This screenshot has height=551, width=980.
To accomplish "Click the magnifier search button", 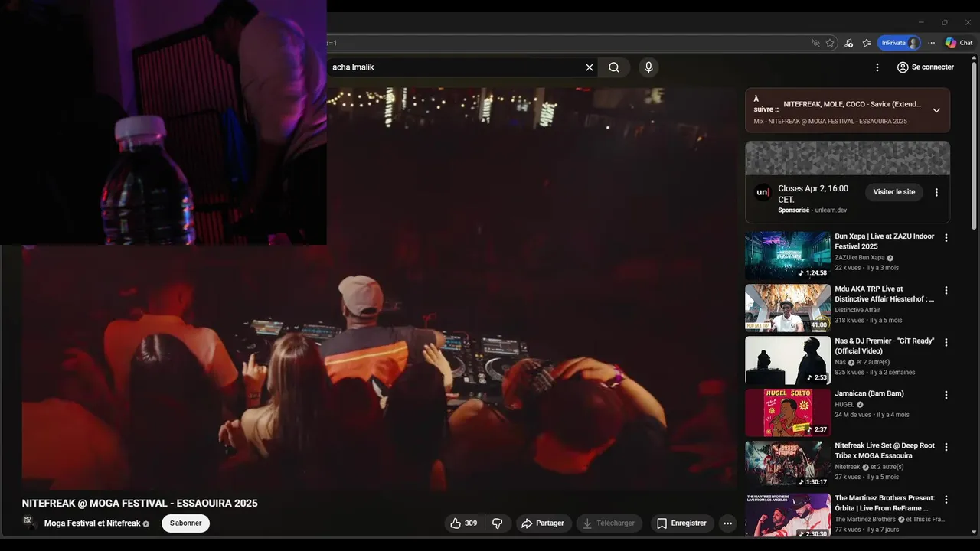I will [614, 67].
